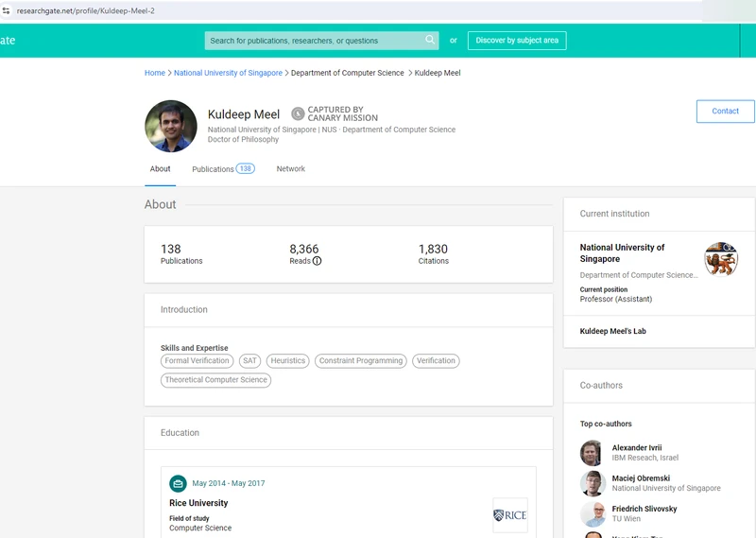Select the Formal Verification skill tag

pos(197,361)
